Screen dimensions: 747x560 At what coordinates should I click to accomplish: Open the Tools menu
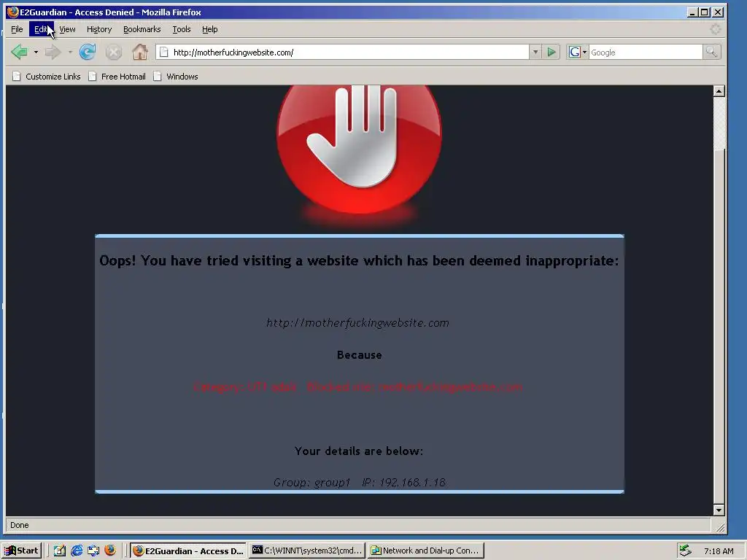pos(182,29)
